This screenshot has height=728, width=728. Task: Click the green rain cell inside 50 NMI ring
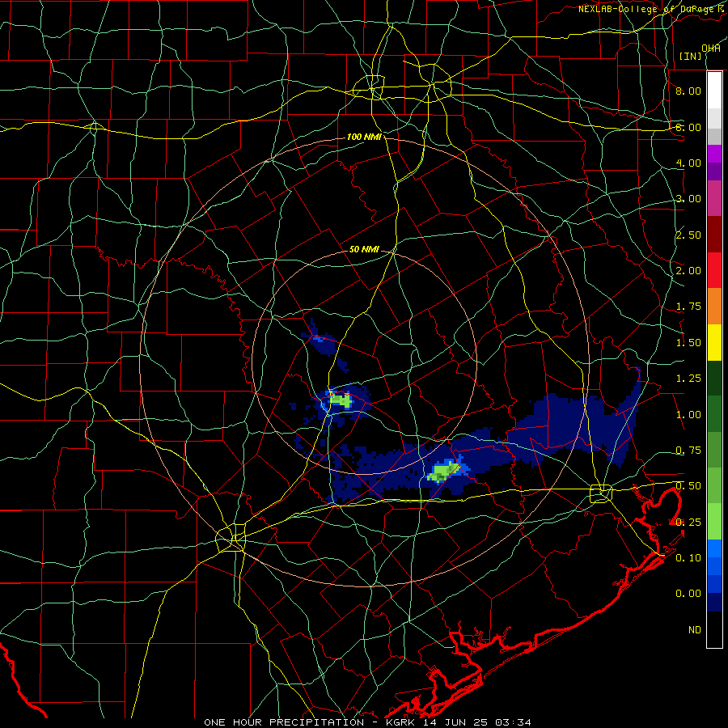(x=341, y=400)
